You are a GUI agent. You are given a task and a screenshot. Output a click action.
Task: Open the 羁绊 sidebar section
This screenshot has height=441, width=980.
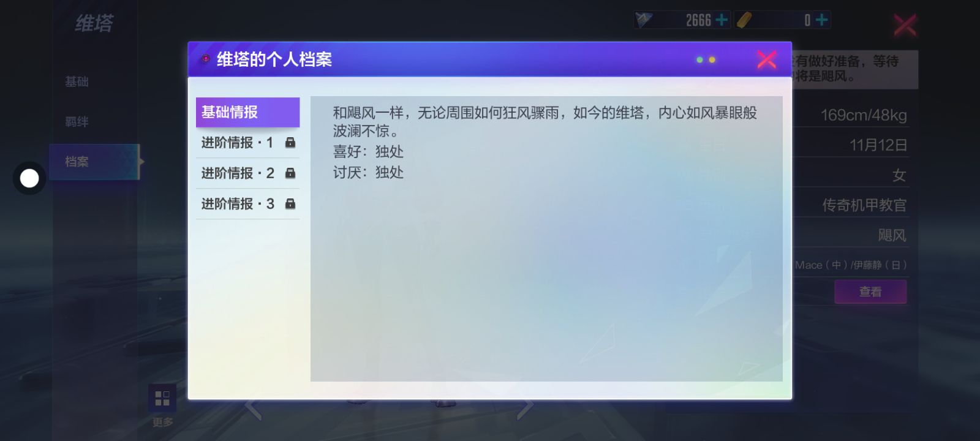click(x=77, y=122)
